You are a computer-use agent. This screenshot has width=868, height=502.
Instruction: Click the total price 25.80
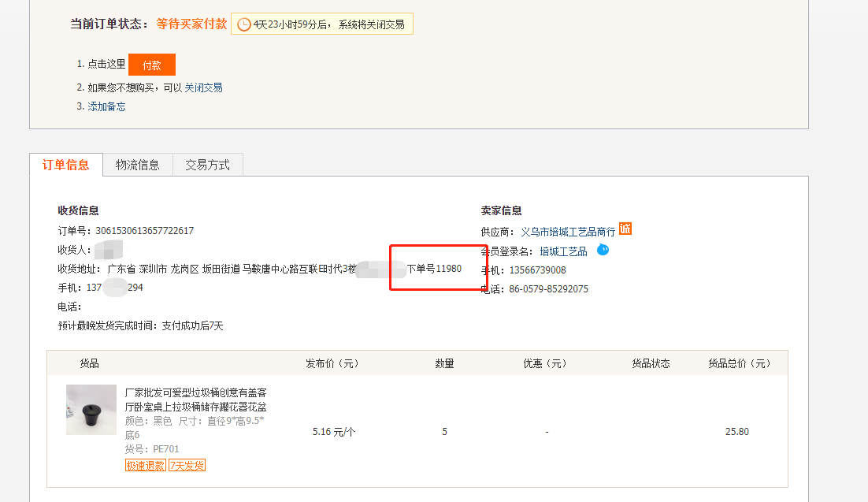click(x=736, y=432)
